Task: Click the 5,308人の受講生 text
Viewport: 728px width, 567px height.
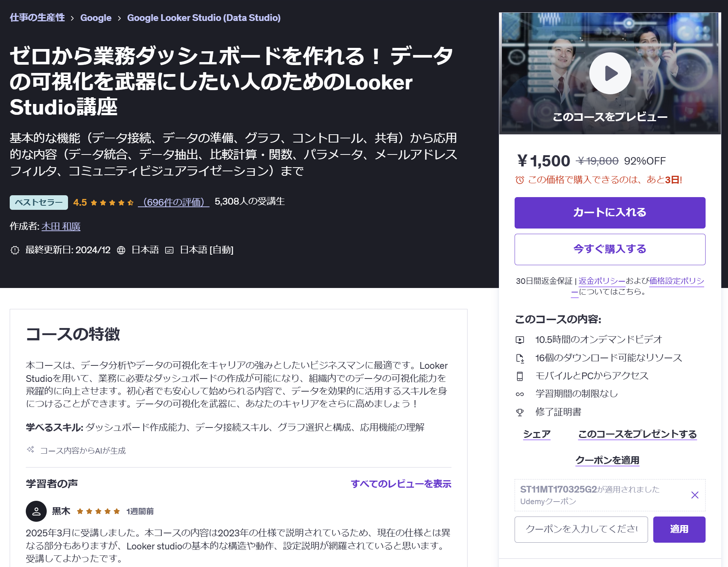Action: 250,202
